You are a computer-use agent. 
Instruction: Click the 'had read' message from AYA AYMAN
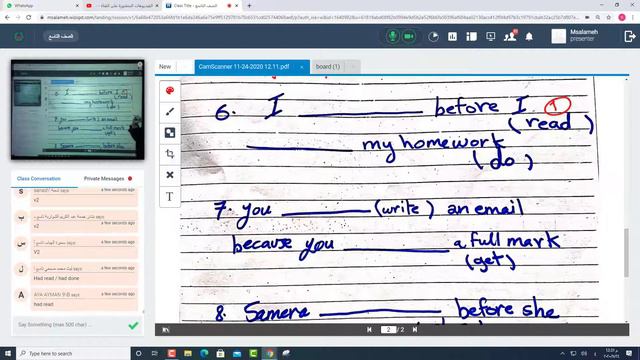tap(84, 300)
